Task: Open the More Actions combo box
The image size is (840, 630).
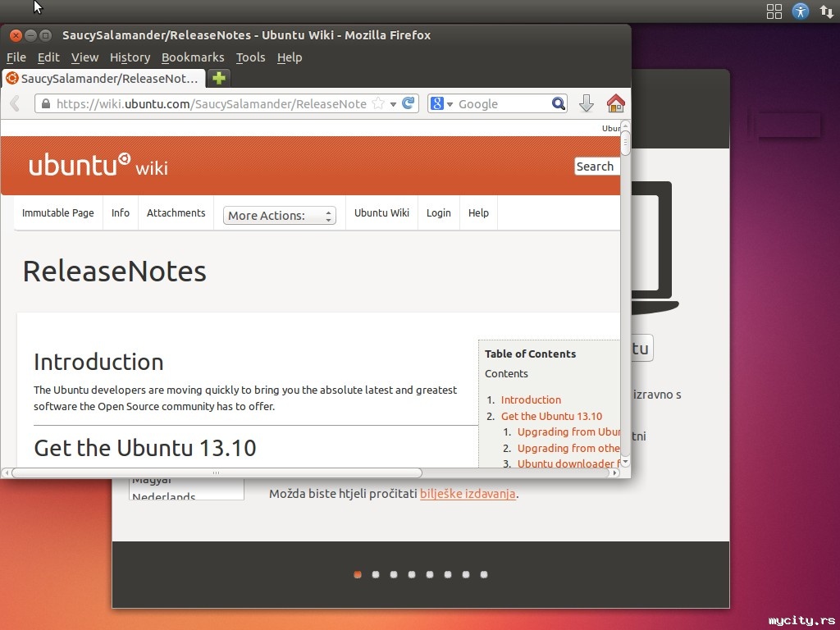Action: coord(279,216)
